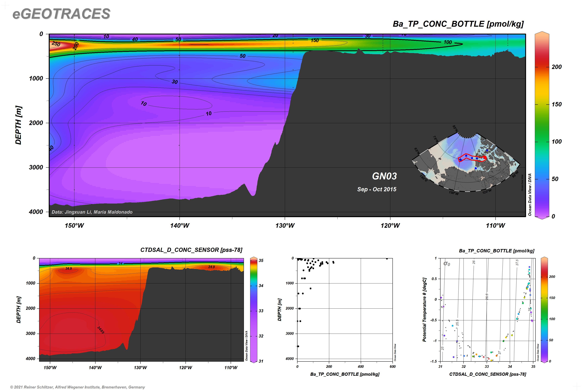Viewport: 582px width, 392px height.
Task: Click the 'DEPTH [m]' label of scatter plot
Action: 279,309
